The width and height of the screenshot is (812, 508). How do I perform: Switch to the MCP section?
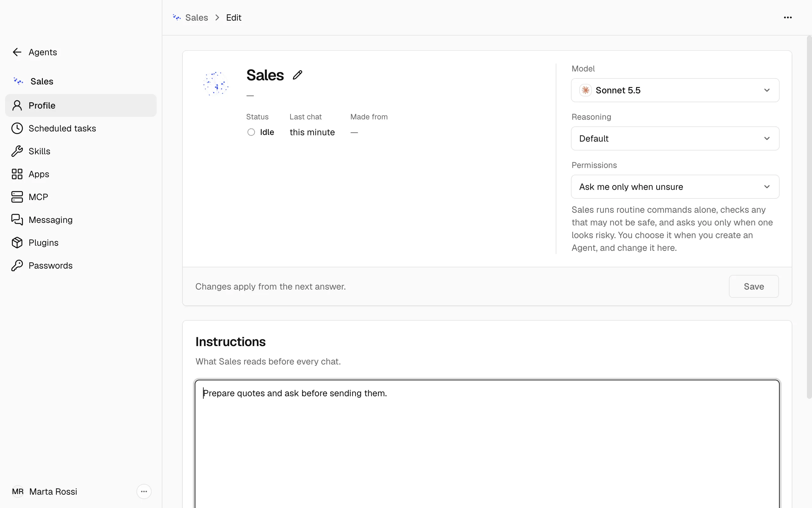tap(81, 197)
